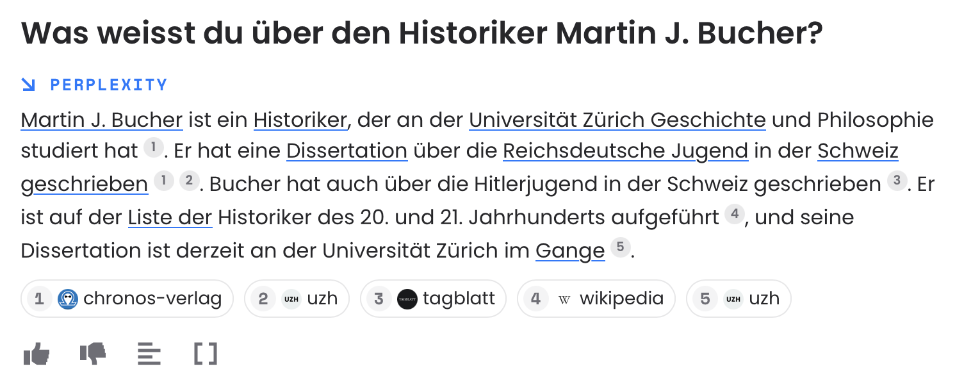The width and height of the screenshot is (980, 387).
Task: Open the Dissertation link
Action: tap(347, 151)
